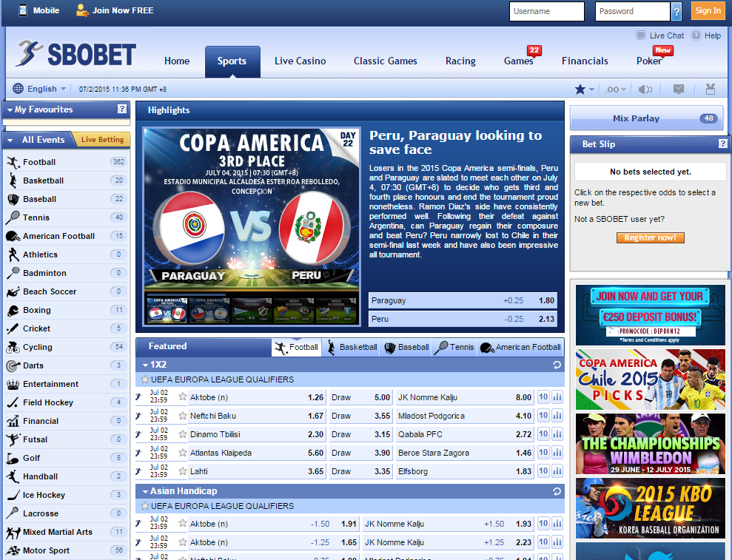Click the Basketball icon in the All Events list
The width and height of the screenshot is (732, 560).
(13, 181)
